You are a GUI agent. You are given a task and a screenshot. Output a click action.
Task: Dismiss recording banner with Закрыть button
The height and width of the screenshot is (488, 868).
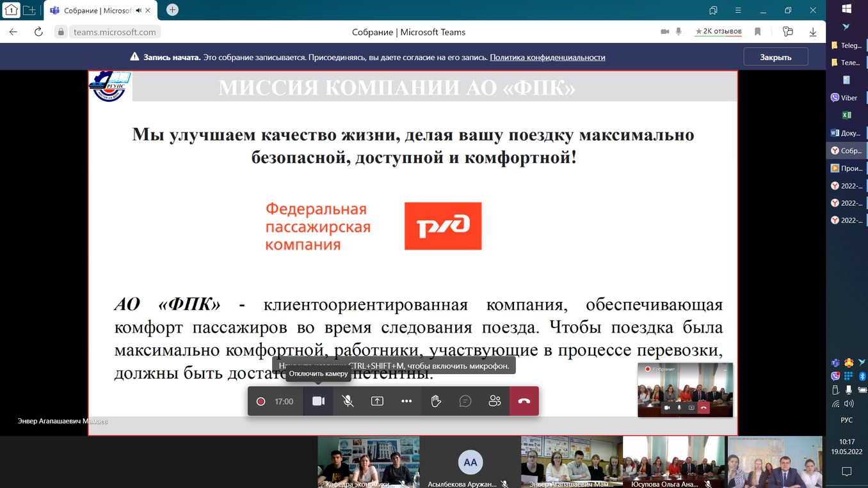point(776,57)
